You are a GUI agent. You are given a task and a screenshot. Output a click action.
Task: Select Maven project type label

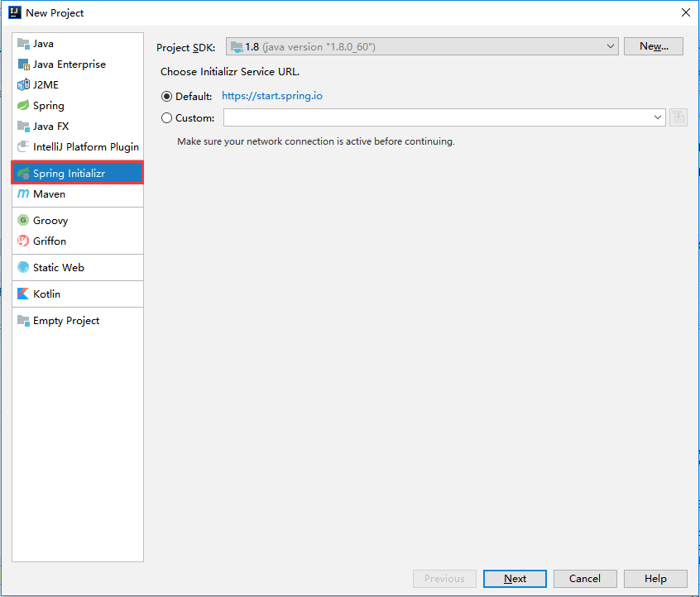coord(49,194)
